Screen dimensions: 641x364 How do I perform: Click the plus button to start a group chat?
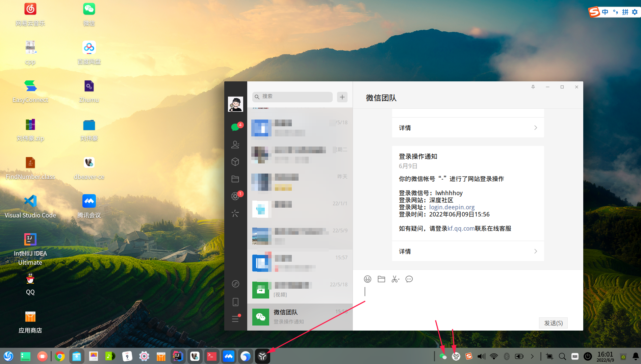pos(342,97)
